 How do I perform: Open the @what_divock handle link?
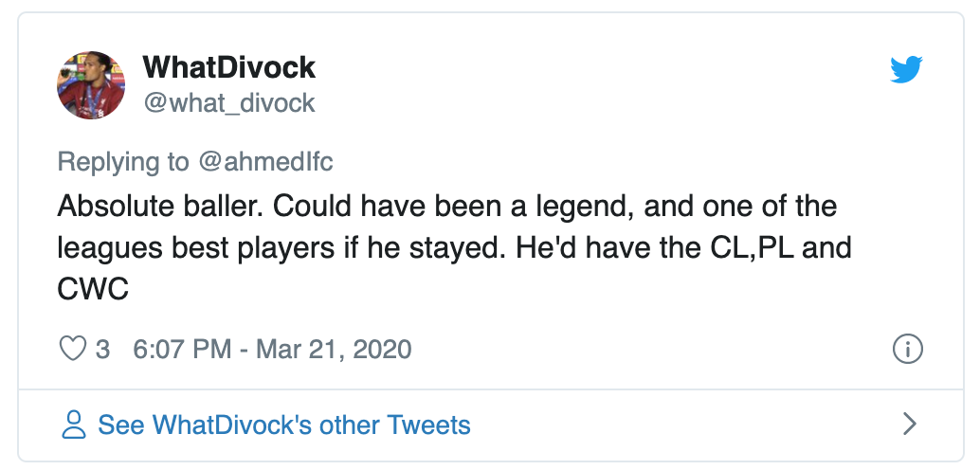coord(228,102)
